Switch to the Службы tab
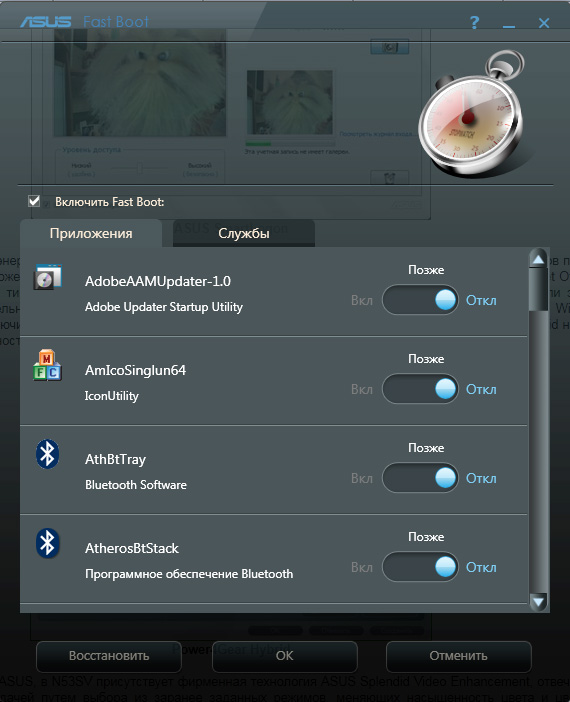Viewport: 570px width, 702px height. click(244, 233)
